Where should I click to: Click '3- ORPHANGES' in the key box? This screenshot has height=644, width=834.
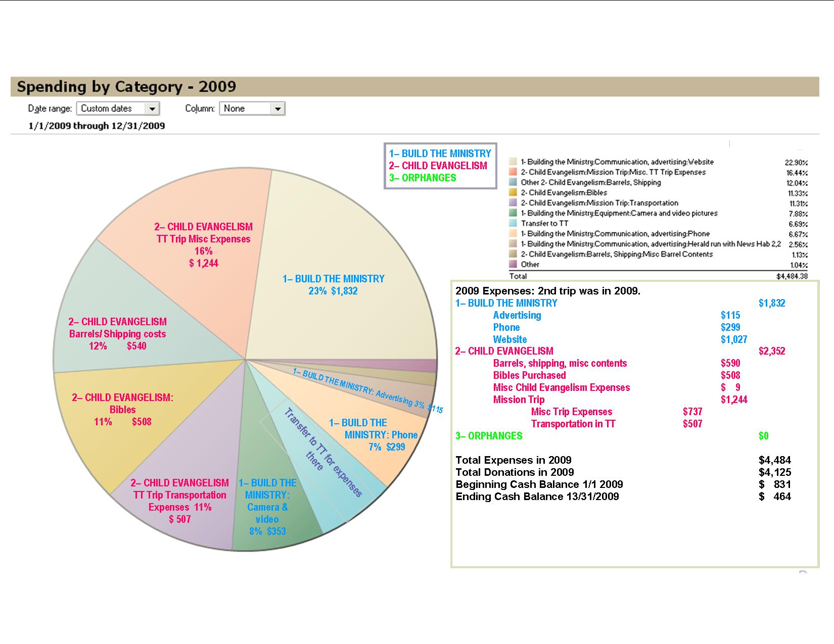click(x=423, y=178)
